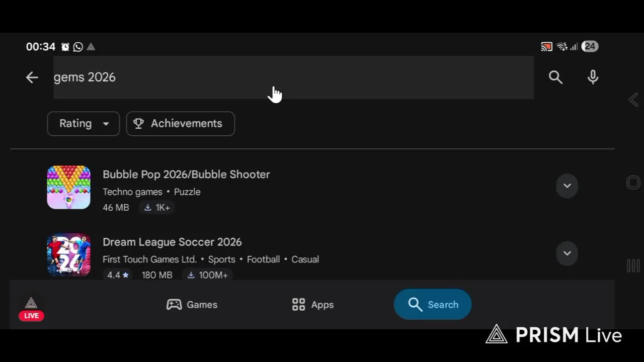Tap the PRISM LIVE overlay button
Screen dimensions: 644x362
(31, 309)
